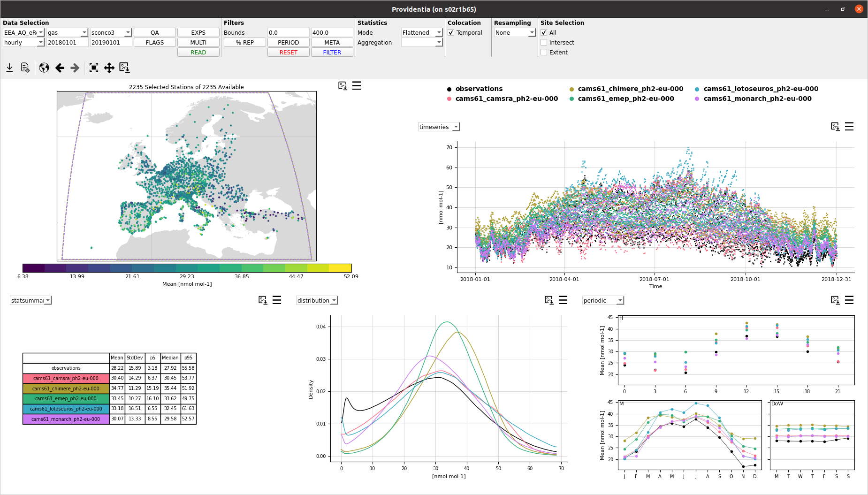Activate the zoom-to-rectangle tool icon
The width and height of the screenshot is (868, 495).
[94, 68]
